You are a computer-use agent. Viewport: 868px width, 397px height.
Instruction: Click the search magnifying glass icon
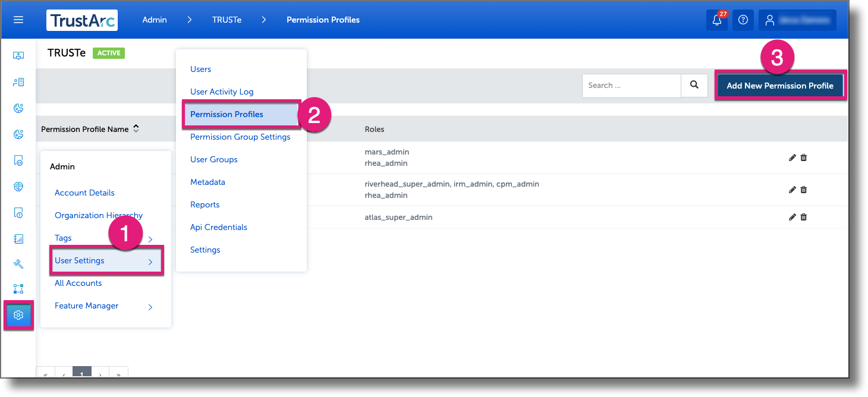pos(694,85)
